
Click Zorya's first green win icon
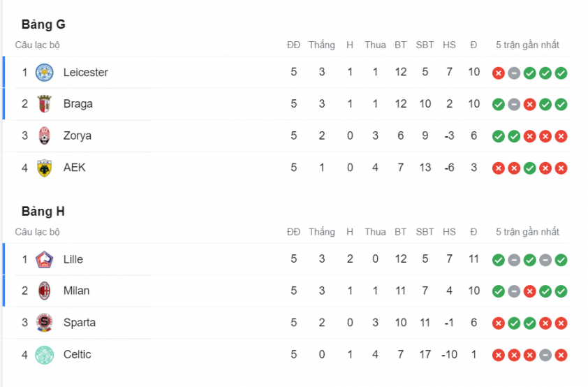tap(499, 136)
